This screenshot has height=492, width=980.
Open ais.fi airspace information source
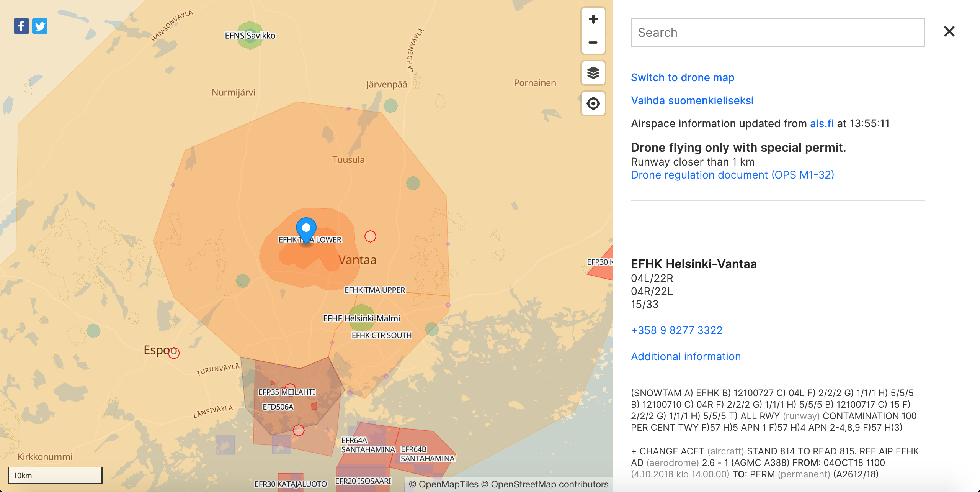[823, 123]
